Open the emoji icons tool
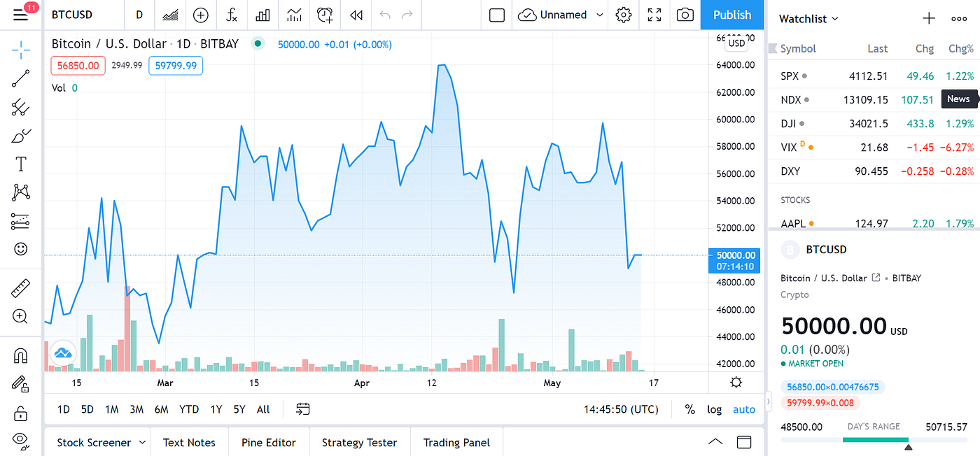 [x=21, y=249]
